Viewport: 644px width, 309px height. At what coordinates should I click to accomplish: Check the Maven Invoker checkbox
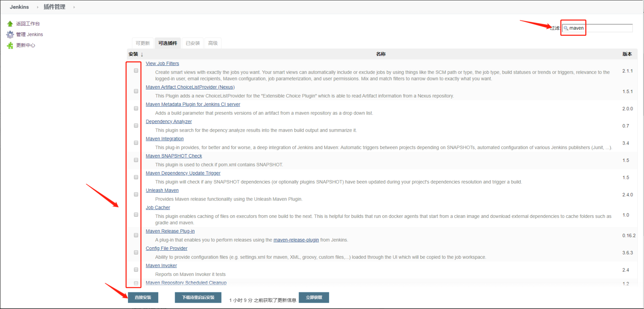point(136,269)
